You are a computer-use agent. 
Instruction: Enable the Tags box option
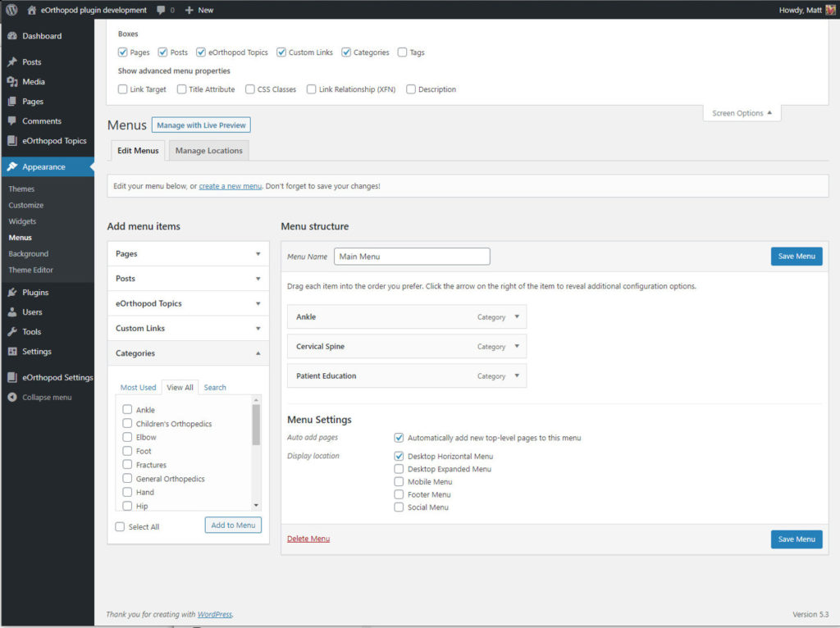(402, 52)
